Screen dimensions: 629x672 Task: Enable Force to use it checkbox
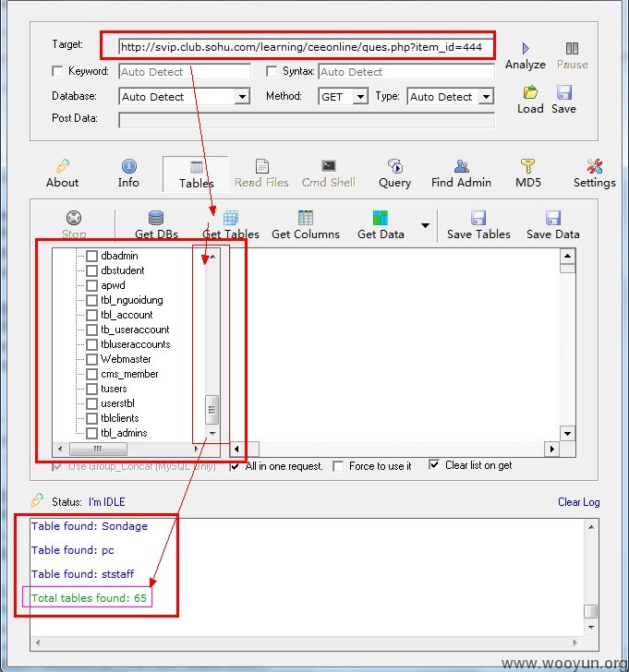338,466
